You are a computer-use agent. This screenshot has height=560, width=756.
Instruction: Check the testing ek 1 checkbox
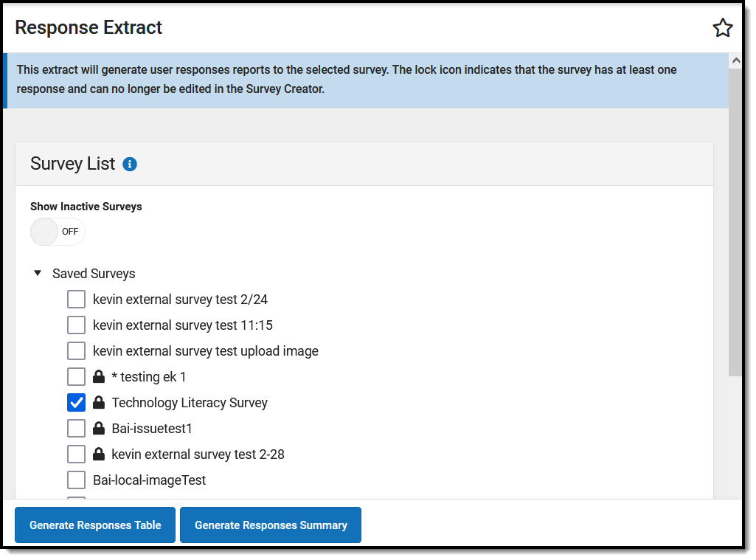pyautogui.click(x=76, y=377)
